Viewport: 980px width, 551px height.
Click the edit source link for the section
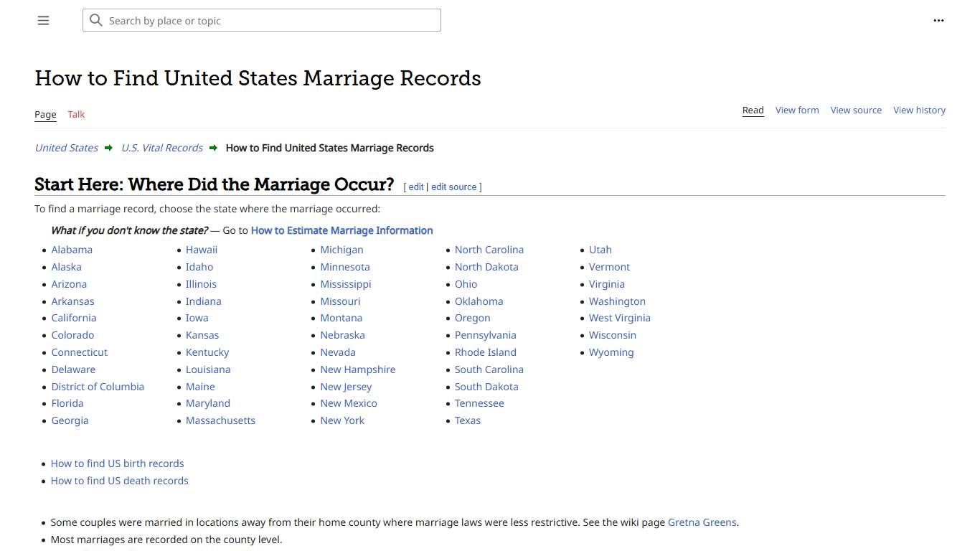click(454, 187)
